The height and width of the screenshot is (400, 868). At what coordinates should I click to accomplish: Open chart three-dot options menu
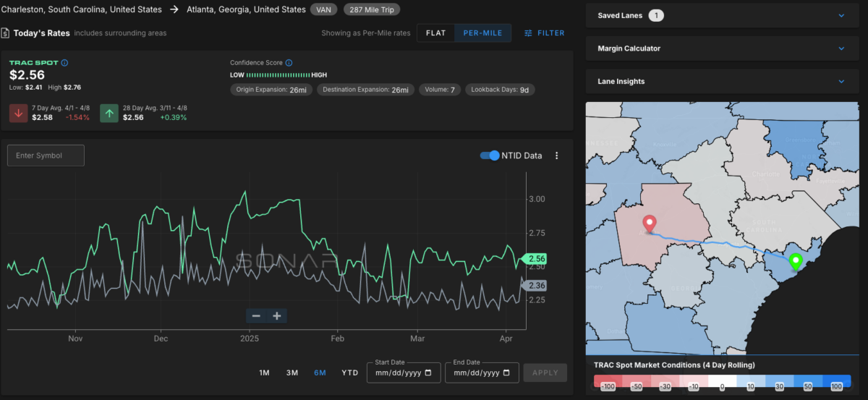click(557, 156)
